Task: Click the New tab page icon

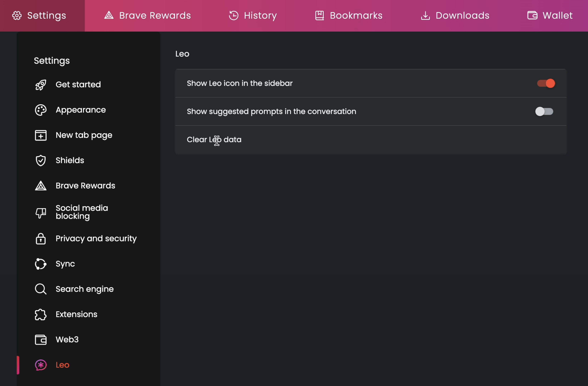Action: coord(41,135)
